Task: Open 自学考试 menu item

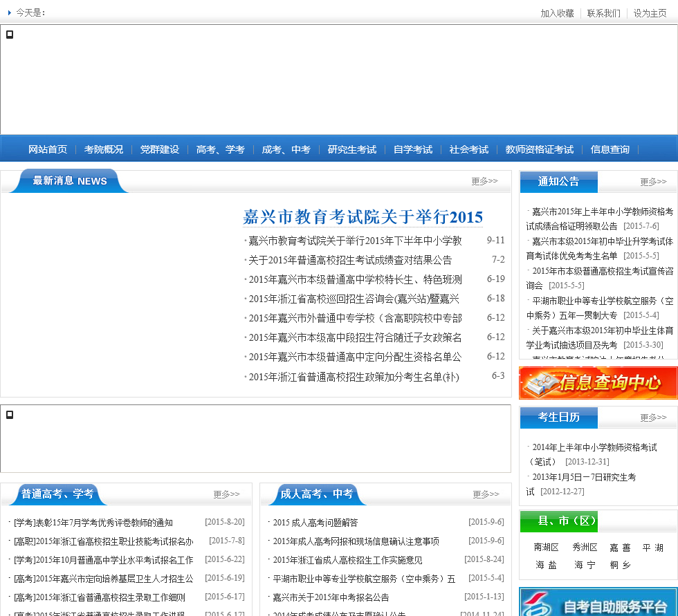Action: (413, 149)
